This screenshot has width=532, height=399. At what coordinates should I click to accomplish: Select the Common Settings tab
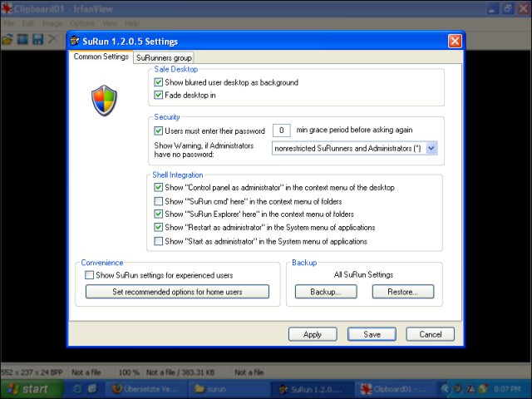click(101, 57)
